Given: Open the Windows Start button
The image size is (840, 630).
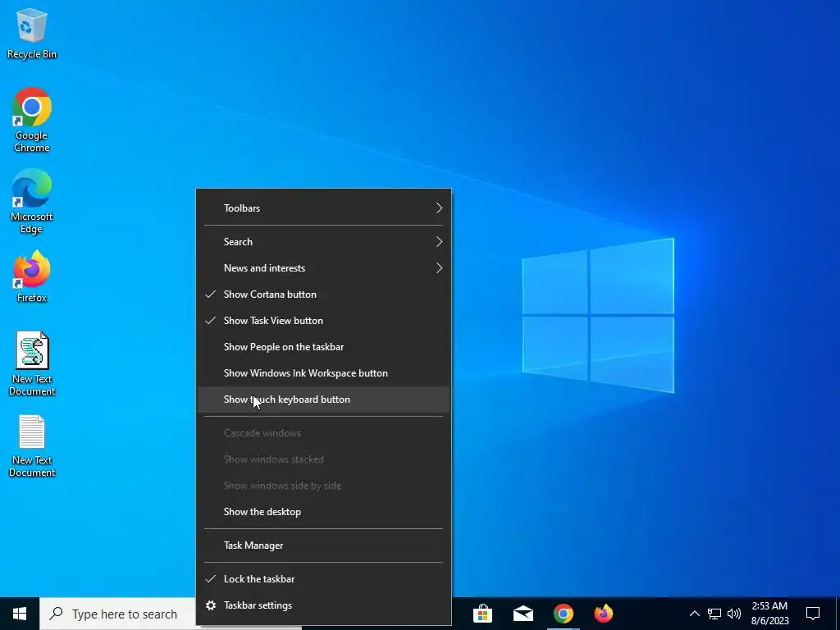Looking at the screenshot, I should point(20,614).
